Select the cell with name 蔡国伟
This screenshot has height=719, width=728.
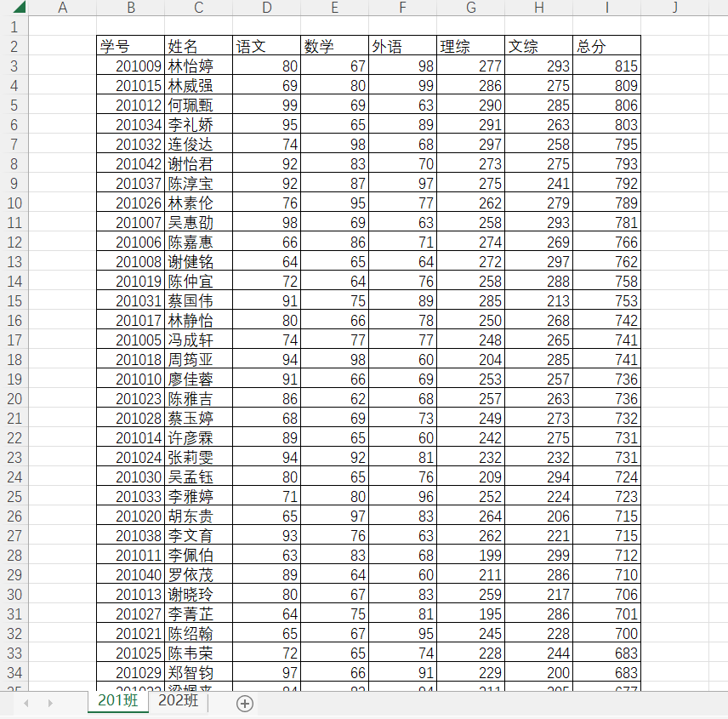coord(198,300)
